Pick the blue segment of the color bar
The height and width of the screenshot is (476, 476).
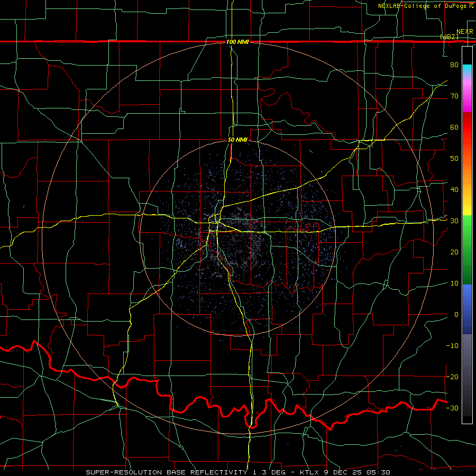click(467, 309)
